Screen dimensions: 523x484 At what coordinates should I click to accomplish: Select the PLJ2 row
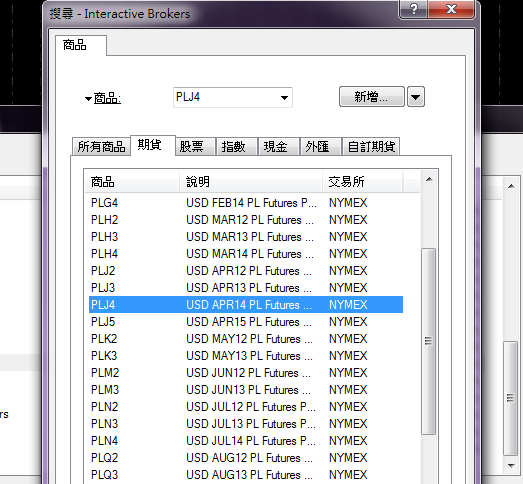click(246, 271)
